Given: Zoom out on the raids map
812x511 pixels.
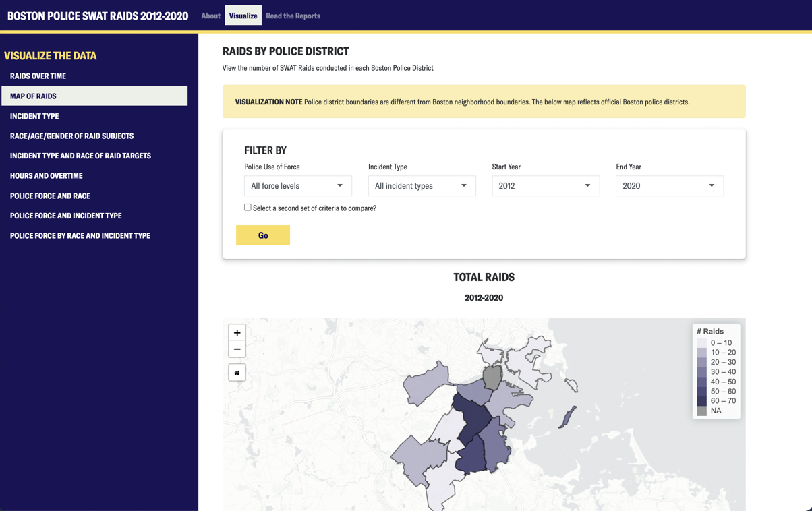Looking at the screenshot, I should 237,349.
